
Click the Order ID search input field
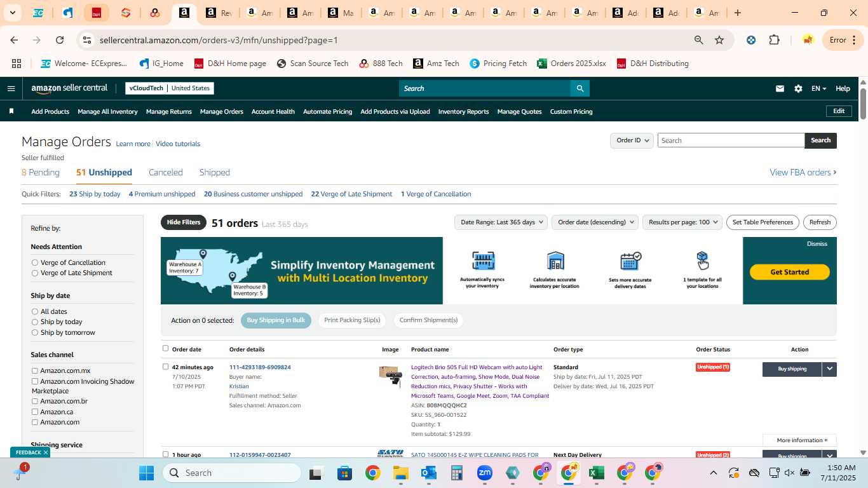pyautogui.click(x=731, y=140)
